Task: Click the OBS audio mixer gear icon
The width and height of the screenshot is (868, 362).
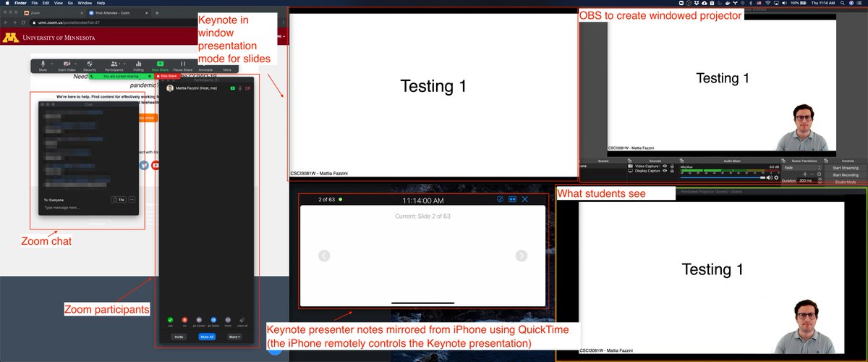Action: pos(776,177)
